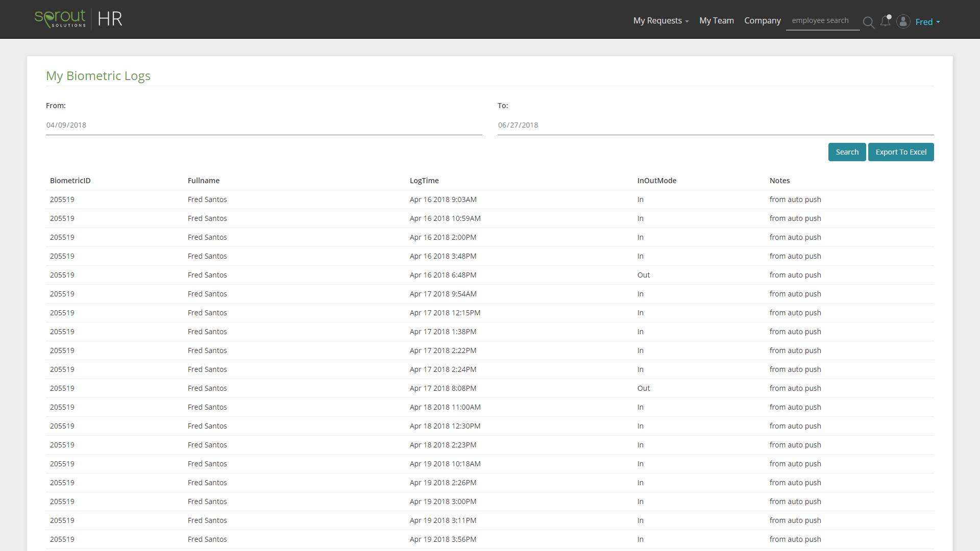Open the My Requests dropdown
Image resolution: width=980 pixels, height=551 pixels.
point(660,20)
